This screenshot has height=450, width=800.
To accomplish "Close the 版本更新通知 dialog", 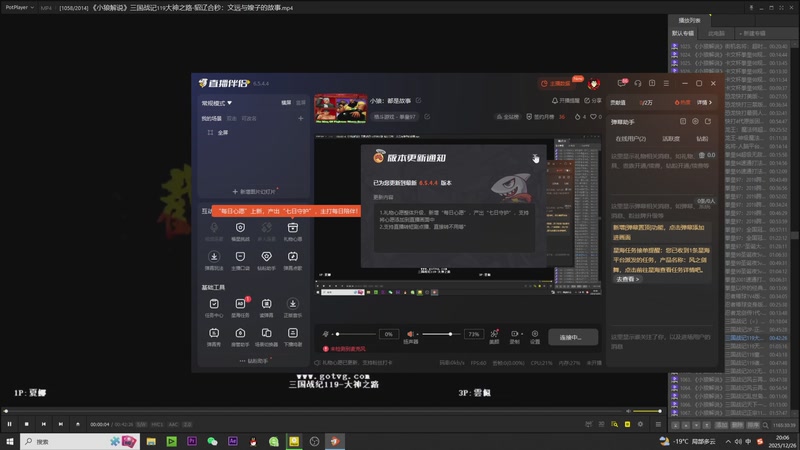I will pos(534,158).
